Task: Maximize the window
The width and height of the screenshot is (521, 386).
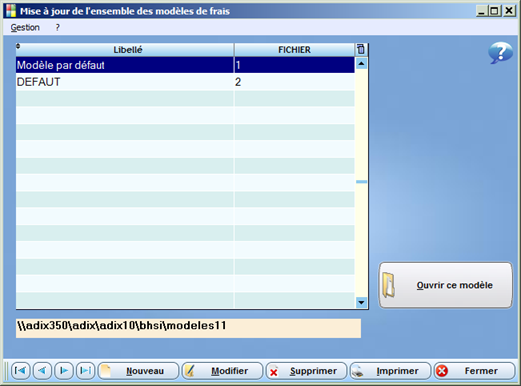Action: tap(494, 11)
